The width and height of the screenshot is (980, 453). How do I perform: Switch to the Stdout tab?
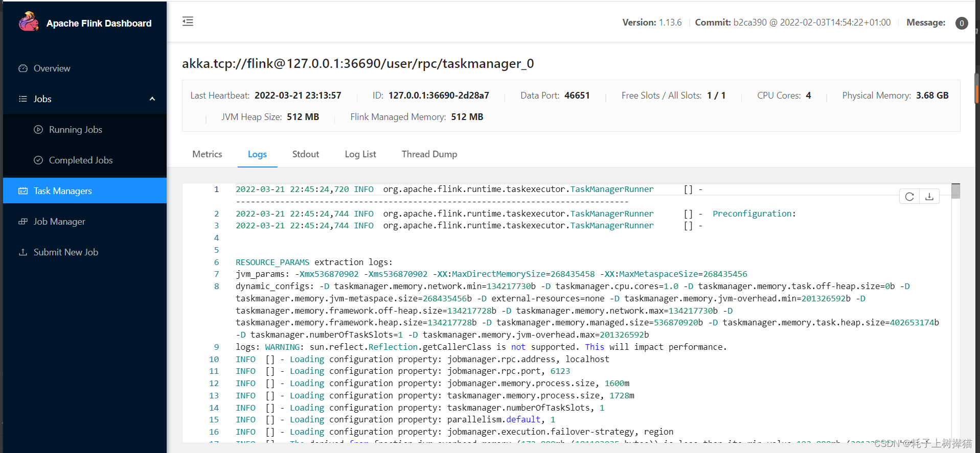point(306,154)
